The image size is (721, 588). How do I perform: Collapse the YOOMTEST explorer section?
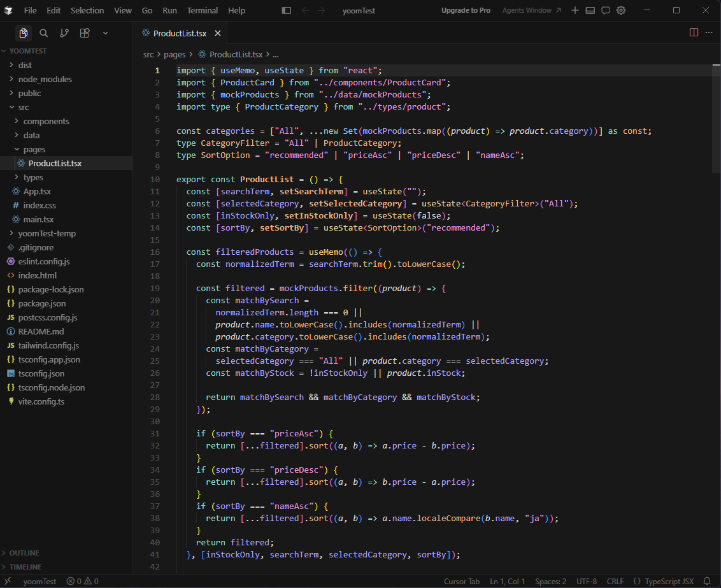(67, 51)
